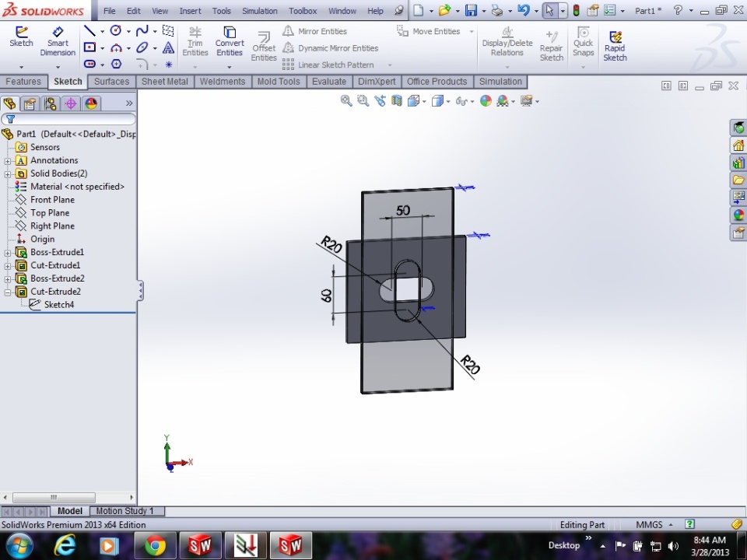Image resolution: width=747 pixels, height=560 pixels.
Task: Expand the Cut-Extrude1 feature node
Action: 7,266
